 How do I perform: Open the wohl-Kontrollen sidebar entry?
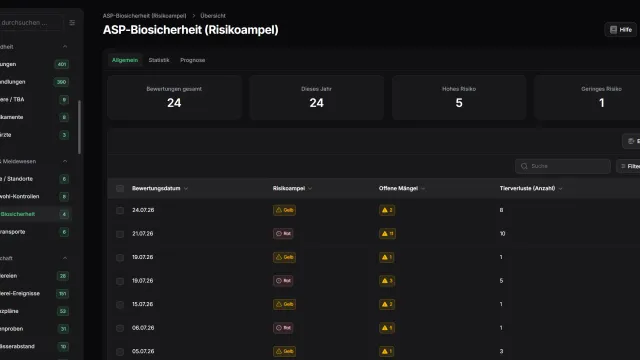click(35, 196)
